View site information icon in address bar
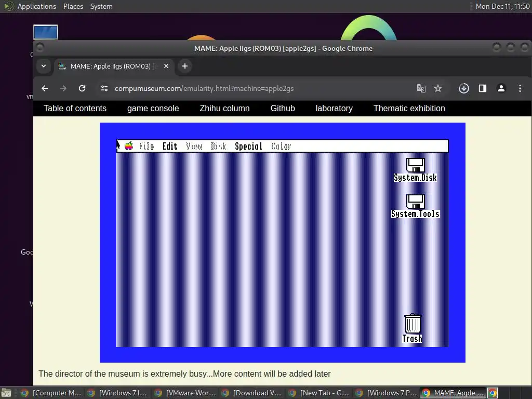532x399 pixels. pyautogui.click(x=104, y=88)
